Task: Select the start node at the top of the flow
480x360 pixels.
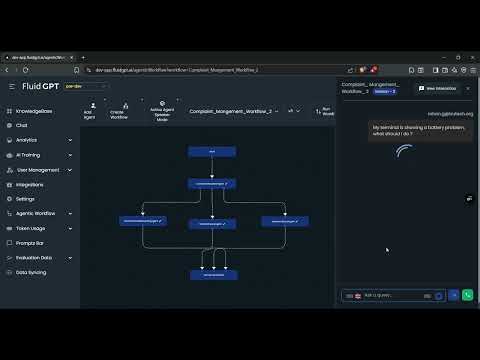Action: [212, 152]
